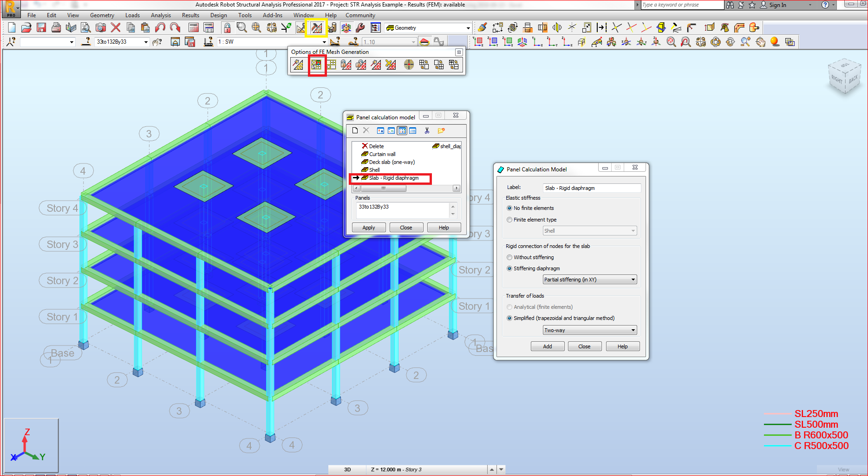Click the red X Delete icon in main toolbar
Viewport: 868px width, 476px height.
(x=116, y=28)
